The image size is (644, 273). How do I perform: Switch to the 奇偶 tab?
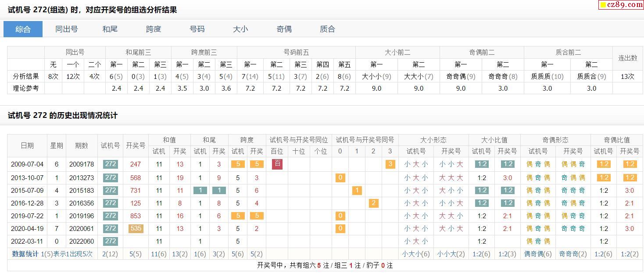tap(284, 29)
